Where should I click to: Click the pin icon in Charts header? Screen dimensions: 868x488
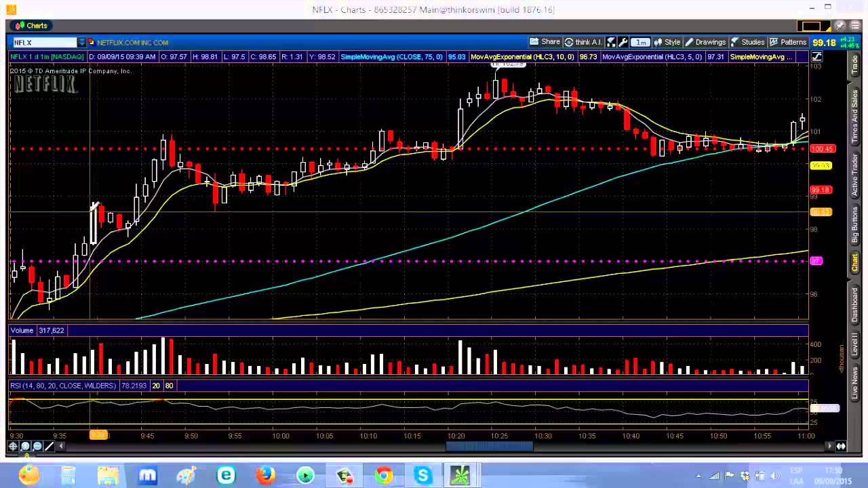(x=840, y=26)
